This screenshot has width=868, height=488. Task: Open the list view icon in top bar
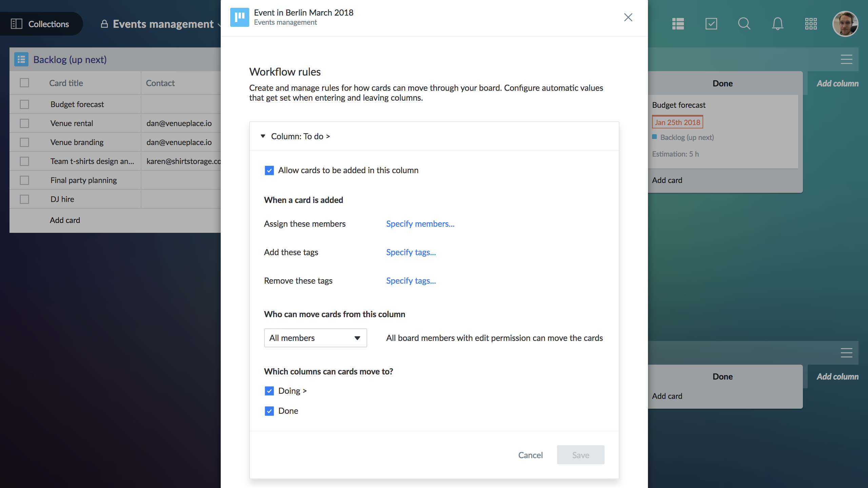[678, 24]
